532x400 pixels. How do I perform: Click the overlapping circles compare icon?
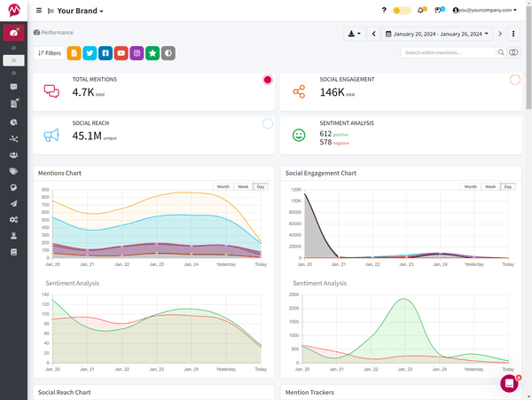513,52
